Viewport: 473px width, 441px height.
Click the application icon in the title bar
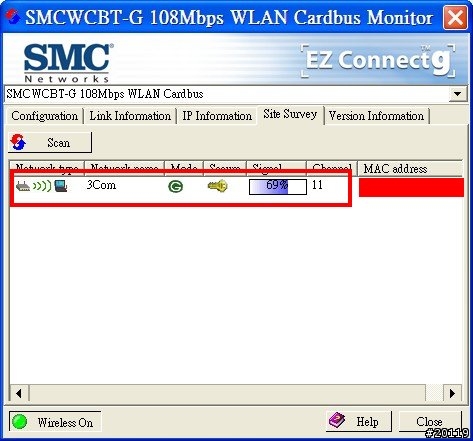click(x=13, y=16)
